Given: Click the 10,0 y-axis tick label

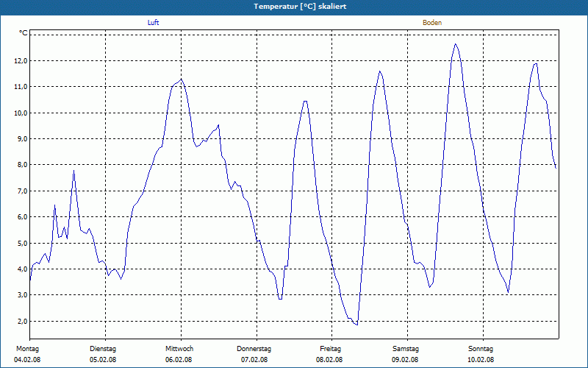Looking at the screenshot, I should click(x=21, y=113).
